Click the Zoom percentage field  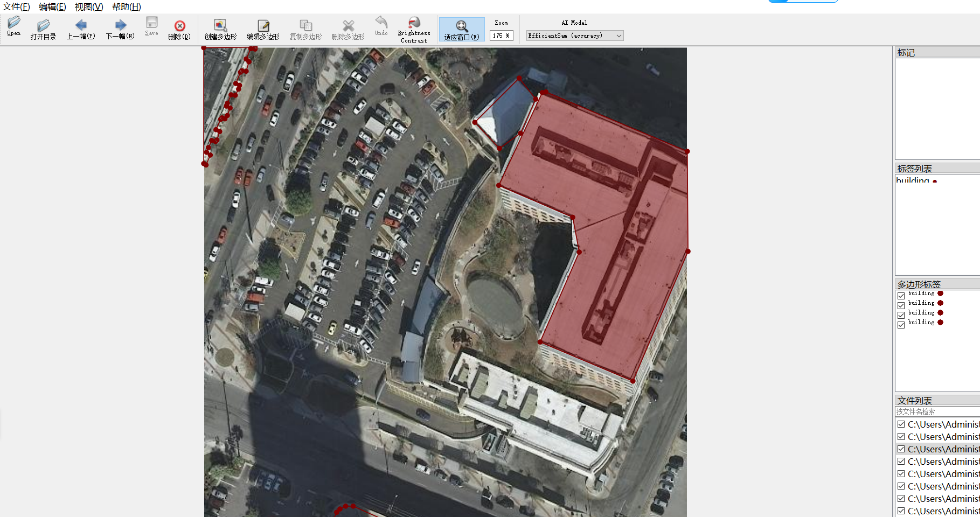point(501,36)
